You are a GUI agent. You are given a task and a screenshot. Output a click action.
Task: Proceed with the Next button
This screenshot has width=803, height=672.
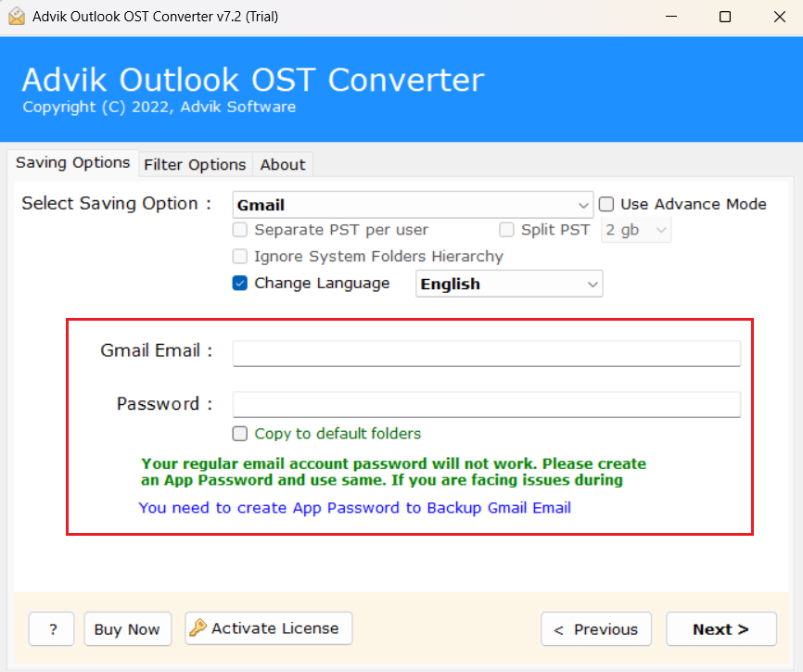pos(721,628)
